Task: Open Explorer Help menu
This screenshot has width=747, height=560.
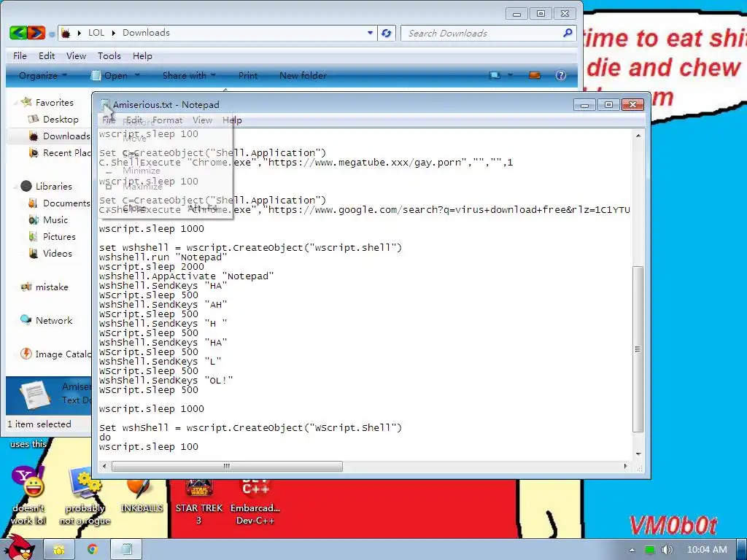Action: (x=142, y=55)
